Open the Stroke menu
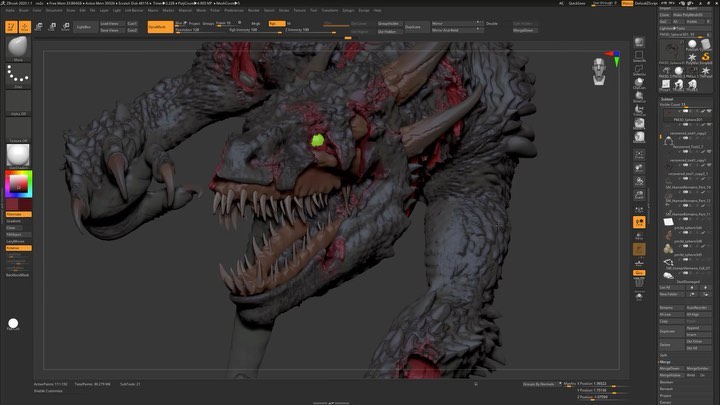720x405 pixels. [x=284, y=10]
